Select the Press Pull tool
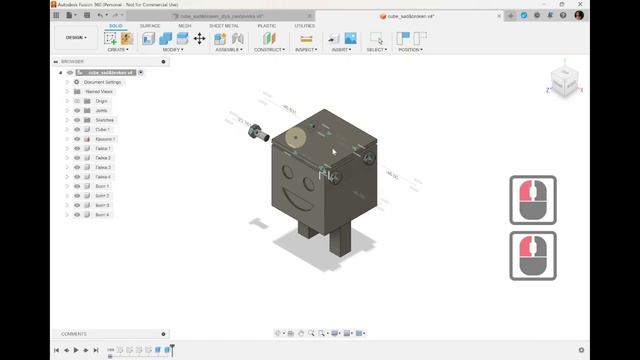The image size is (640, 360). pos(149,38)
